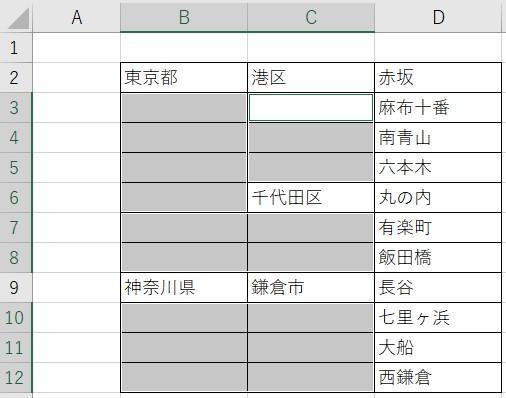
Task: Click the cell containing 港区
Action: pyautogui.click(x=311, y=78)
